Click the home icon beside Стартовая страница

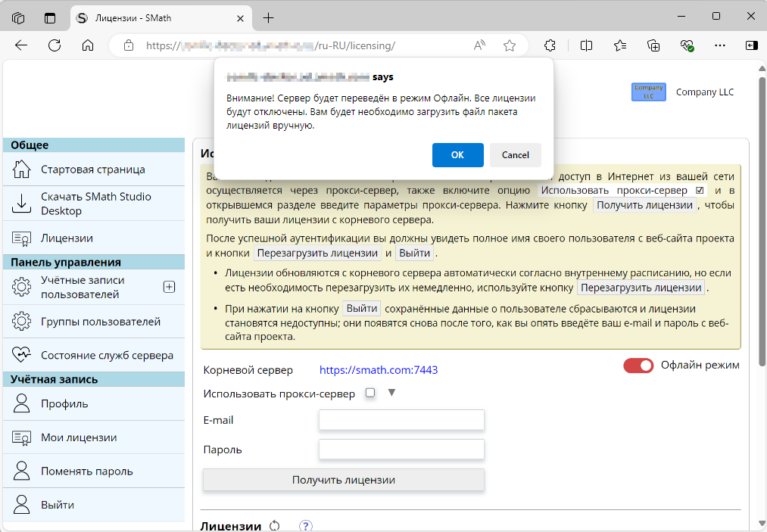21,170
